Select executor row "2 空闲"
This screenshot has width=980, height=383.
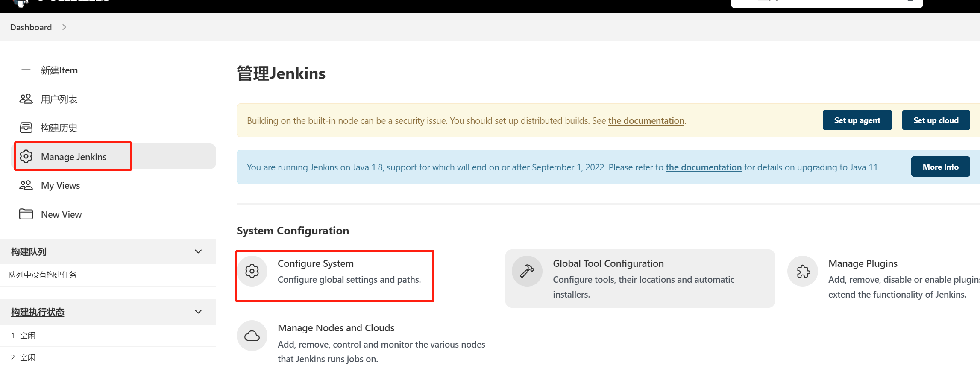108,358
